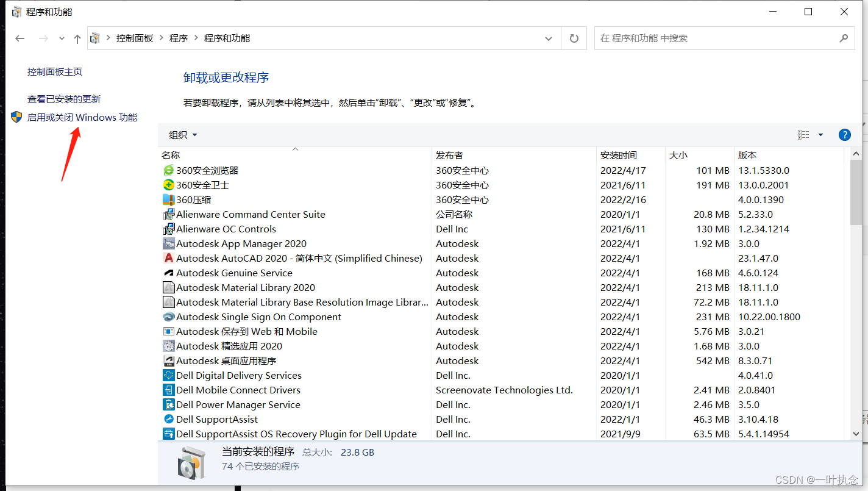
Task: Go up one level with the up arrow
Action: [x=77, y=39]
